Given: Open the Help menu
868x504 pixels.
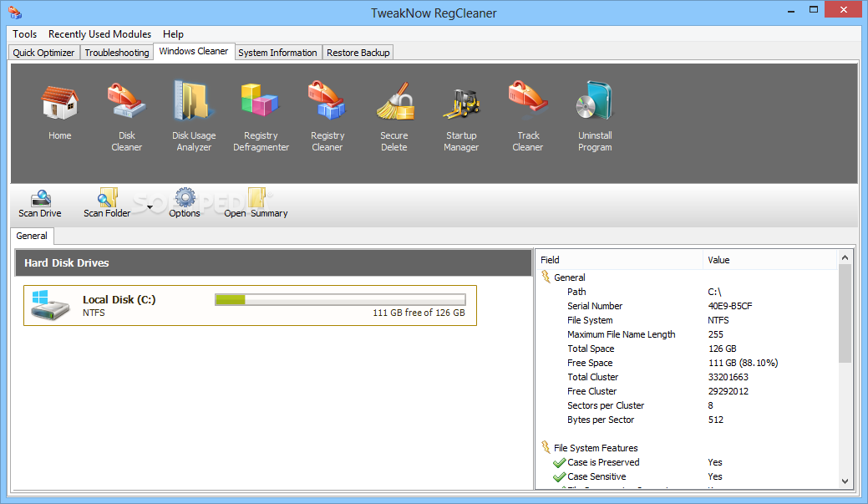Looking at the screenshot, I should [x=173, y=34].
